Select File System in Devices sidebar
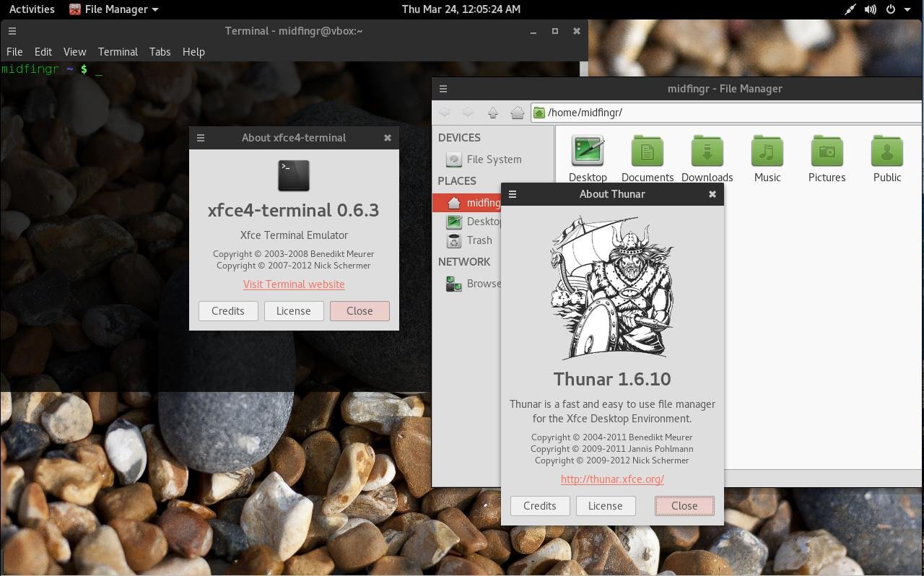 (x=494, y=160)
